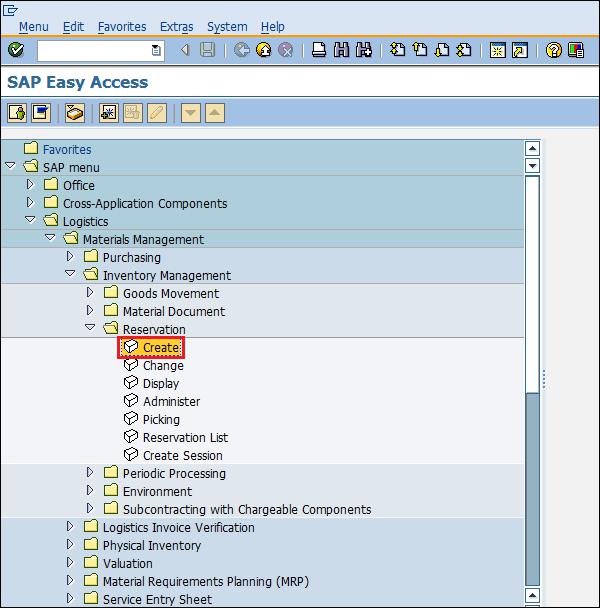Select the Favorites folder
The image size is (600, 608).
pos(57,149)
